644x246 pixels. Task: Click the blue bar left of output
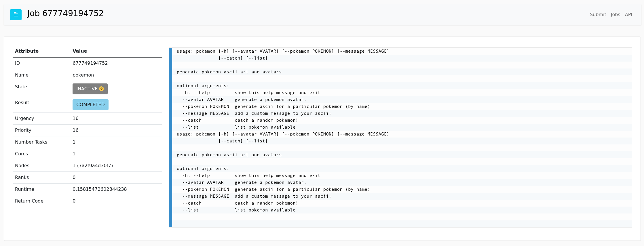[170, 138]
